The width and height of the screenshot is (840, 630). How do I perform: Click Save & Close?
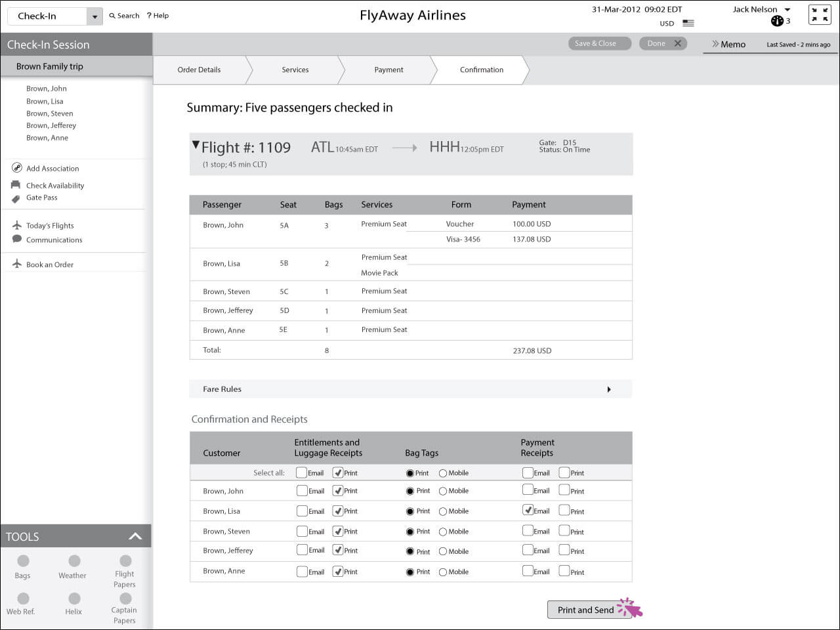598,43
